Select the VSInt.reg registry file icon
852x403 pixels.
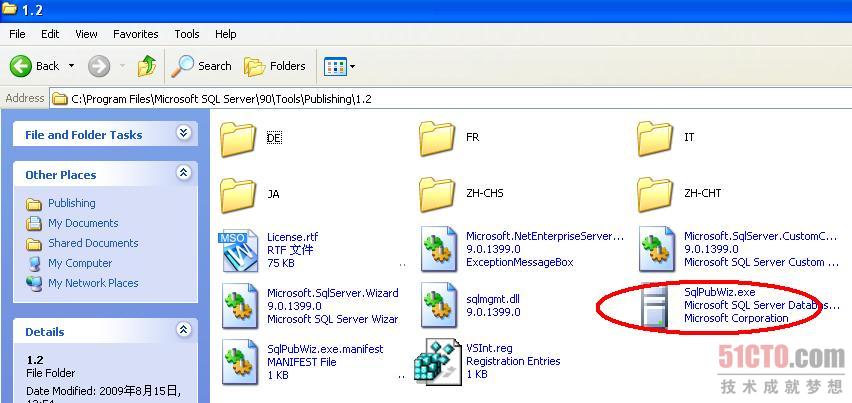437,362
